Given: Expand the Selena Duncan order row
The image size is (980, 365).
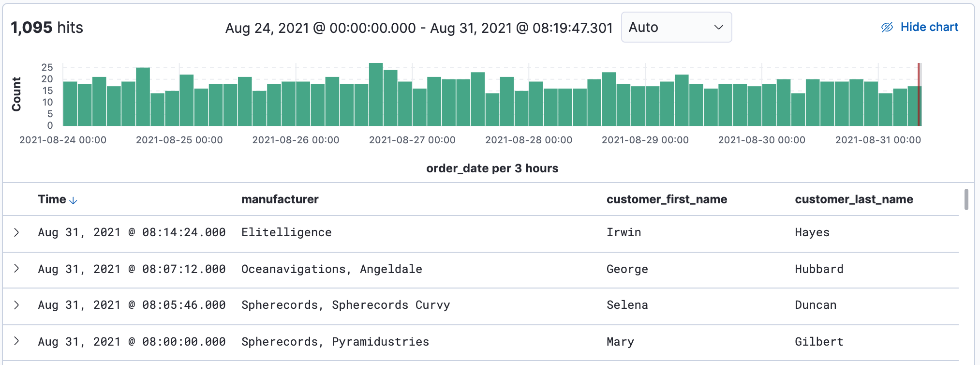Looking at the screenshot, I should point(17,305).
